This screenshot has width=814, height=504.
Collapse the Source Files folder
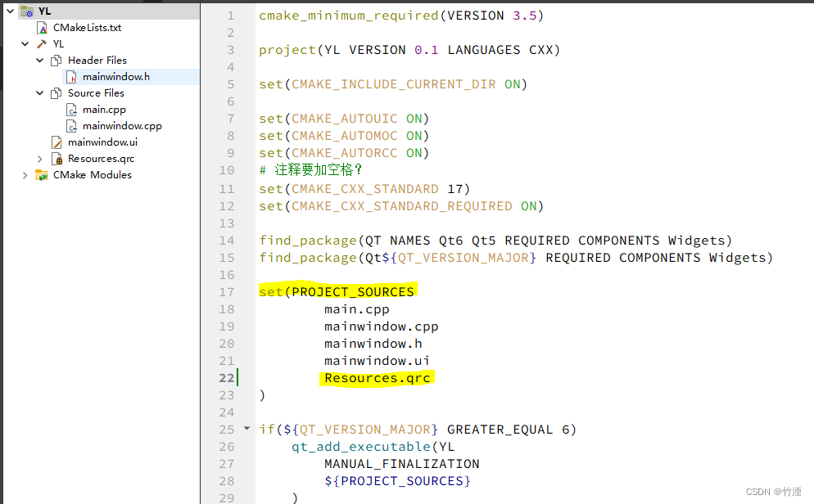[x=39, y=92]
